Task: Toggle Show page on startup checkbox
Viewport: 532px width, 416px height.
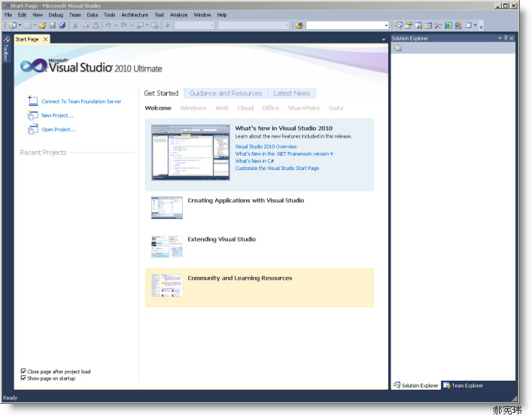Action: [x=23, y=378]
